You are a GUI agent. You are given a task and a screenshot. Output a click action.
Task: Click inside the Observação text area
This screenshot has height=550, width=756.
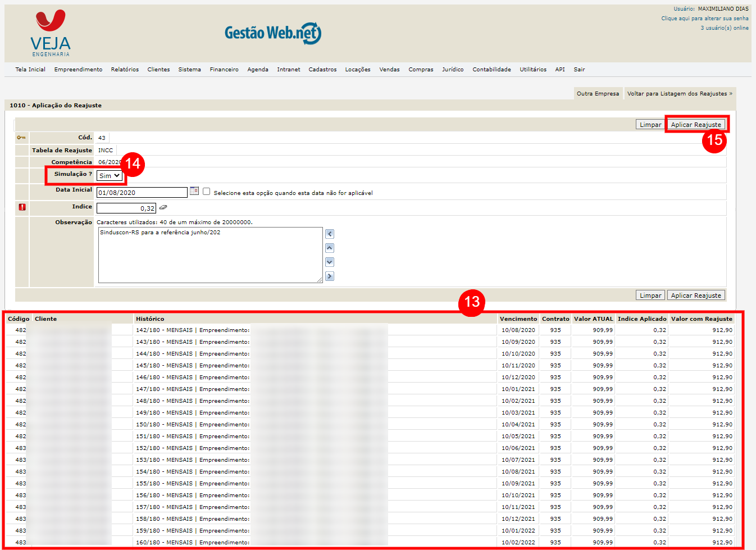[210, 255]
